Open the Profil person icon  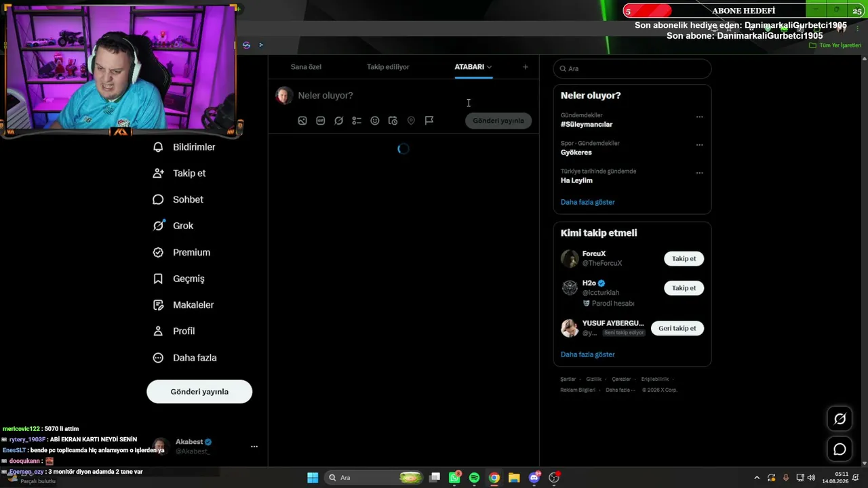(158, 331)
